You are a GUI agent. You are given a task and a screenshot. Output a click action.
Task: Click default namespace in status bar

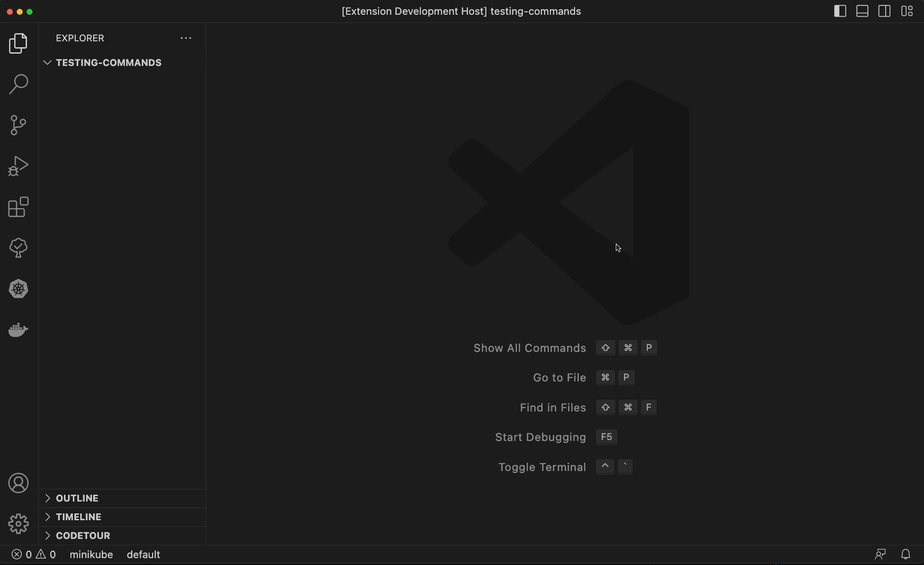tap(143, 555)
